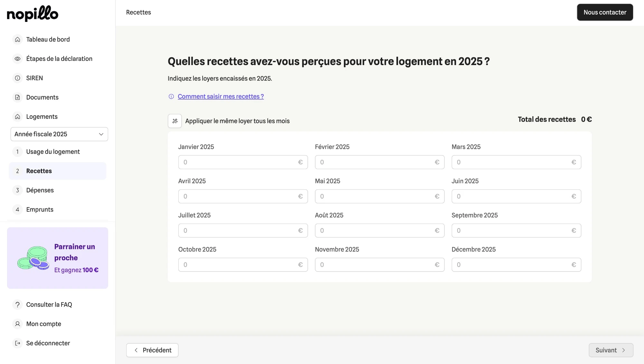Screen dimensions: 644x364
Task: Open step 4 Emprunts
Action: 40,209
